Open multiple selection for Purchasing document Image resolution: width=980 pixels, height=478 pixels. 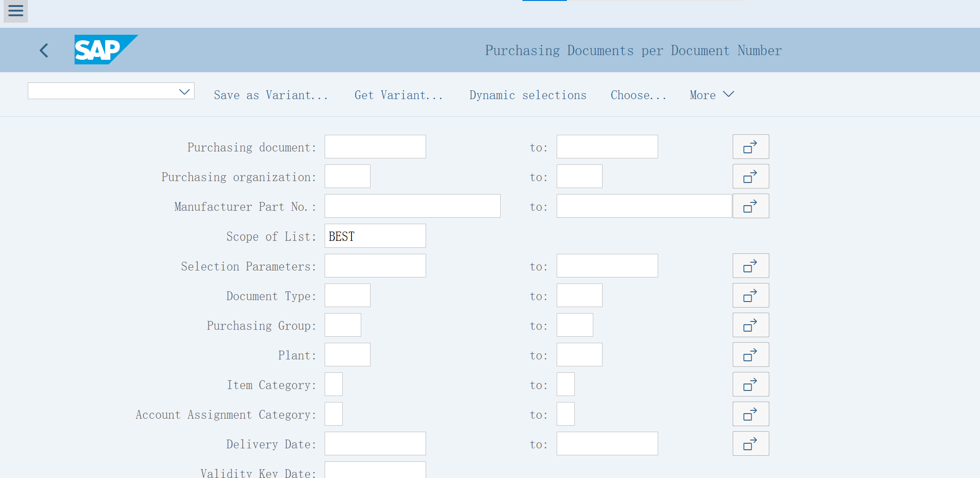(x=750, y=146)
